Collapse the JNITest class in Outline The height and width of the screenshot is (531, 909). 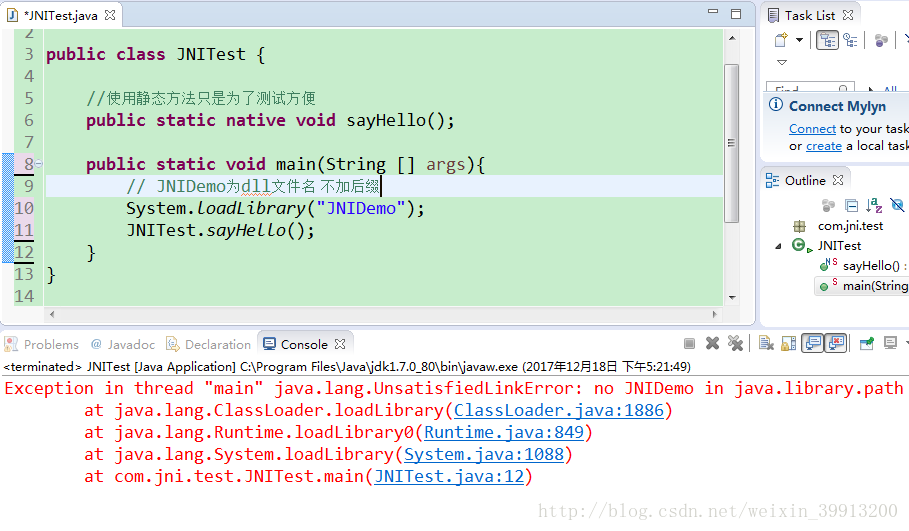(x=779, y=246)
